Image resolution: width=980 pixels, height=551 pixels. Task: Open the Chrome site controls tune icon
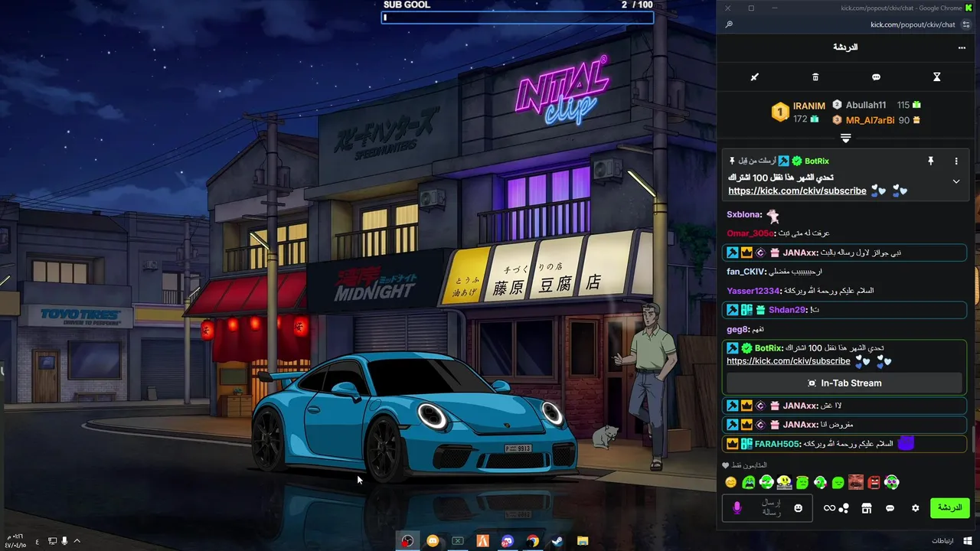(966, 24)
